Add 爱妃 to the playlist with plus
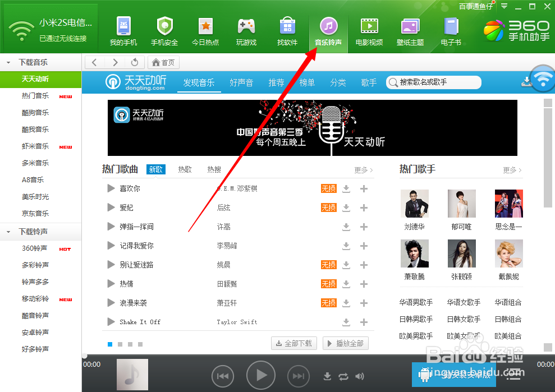The width and height of the screenshot is (555, 392). tap(364, 207)
